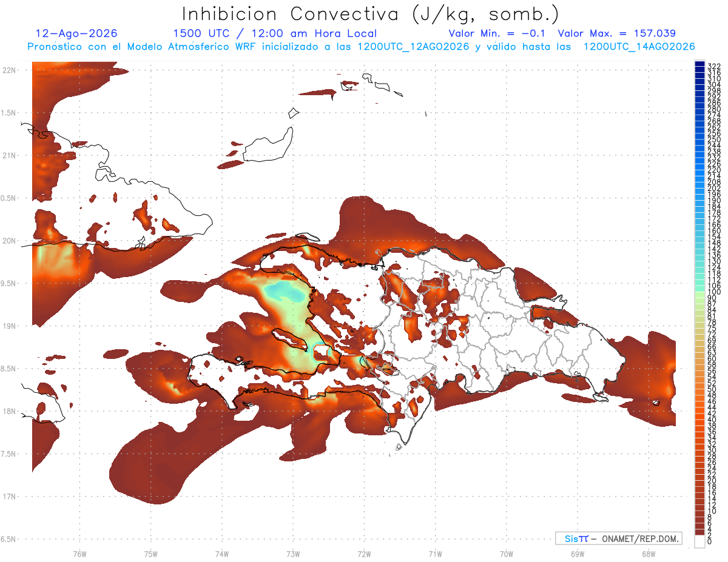
Task: Click the '17N' latitude label
Action: click(8, 497)
